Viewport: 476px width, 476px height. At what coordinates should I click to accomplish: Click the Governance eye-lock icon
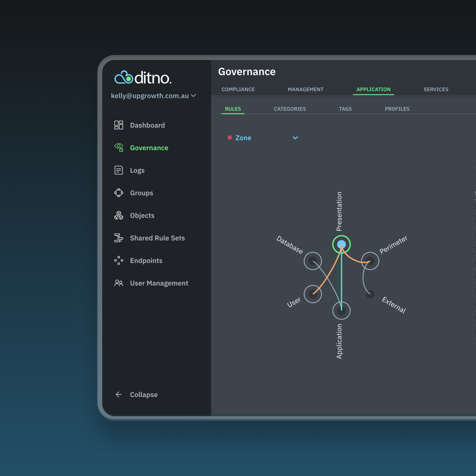[x=119, y=148]
